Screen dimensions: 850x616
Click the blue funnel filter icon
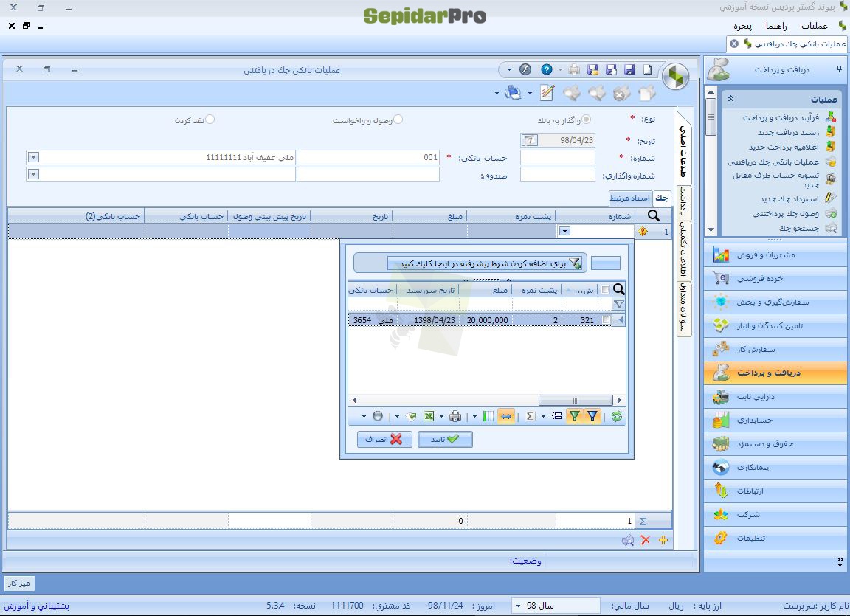point(592,416)
